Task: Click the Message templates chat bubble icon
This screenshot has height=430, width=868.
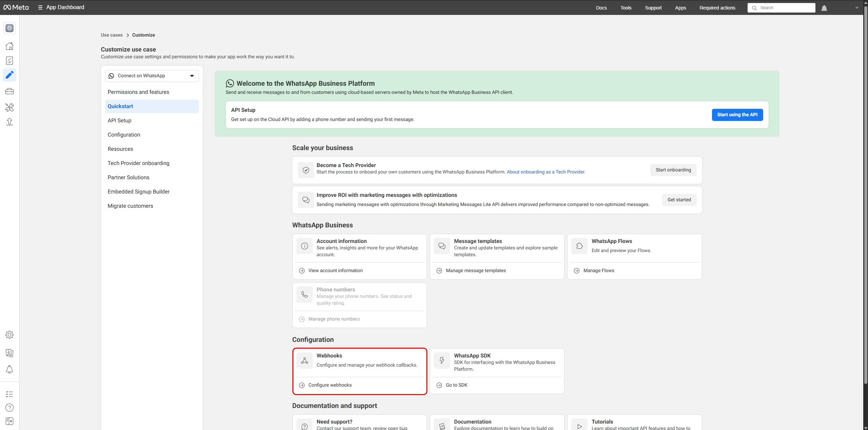Action: pos(442,246)
